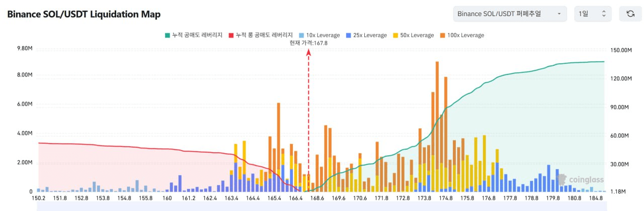Click the refresh icon button
The image size is (644, 211).
[630, 14]
